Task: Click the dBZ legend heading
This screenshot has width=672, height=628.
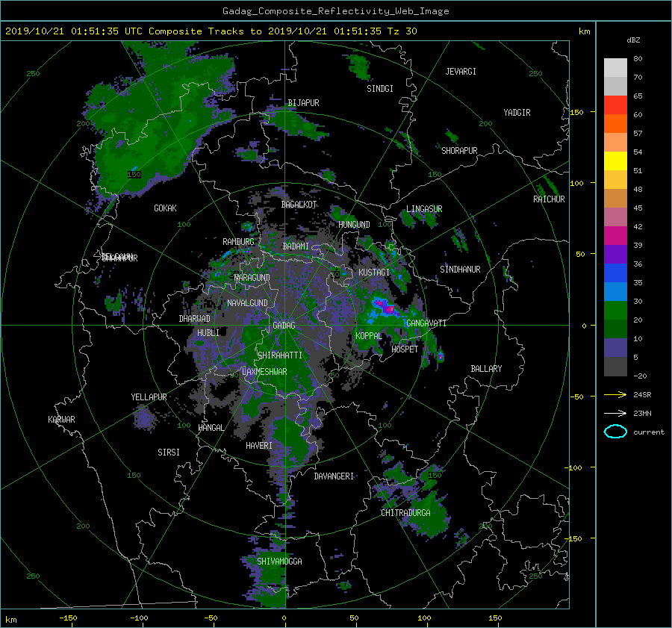Action: tap(633, 40)
